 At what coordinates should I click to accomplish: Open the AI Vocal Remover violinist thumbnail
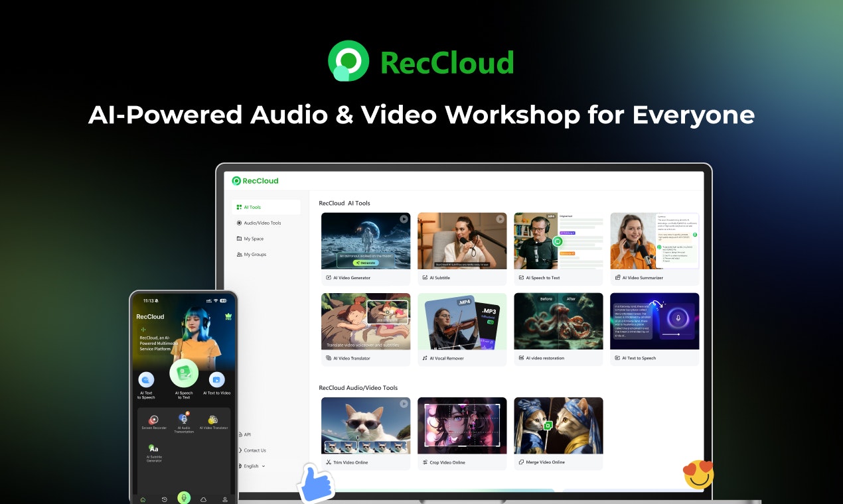pyautogui.click(x=462, y=321)
